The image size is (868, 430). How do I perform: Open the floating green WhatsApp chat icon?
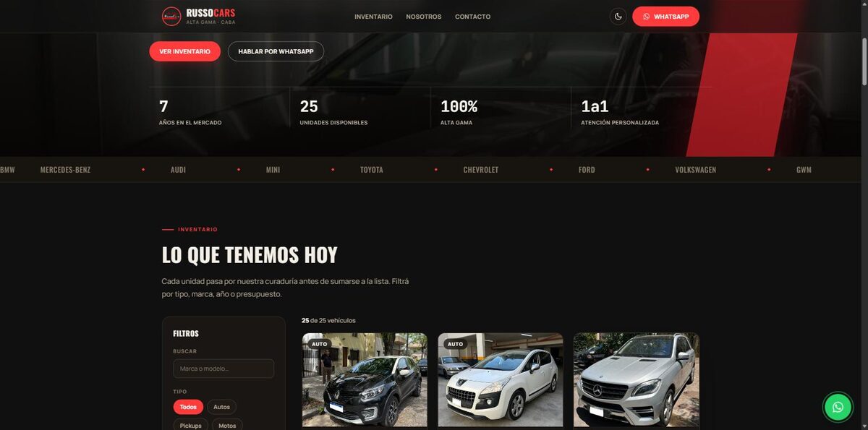pos(838,407)
